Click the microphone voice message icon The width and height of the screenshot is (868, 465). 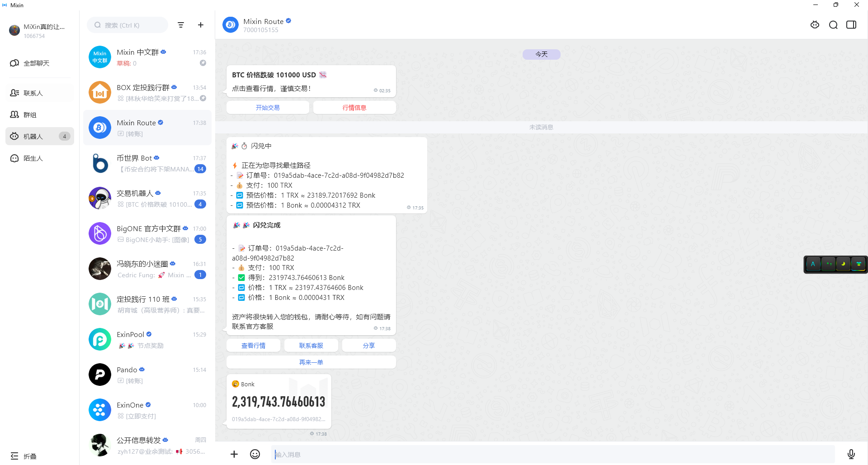(x=851, y=454)
